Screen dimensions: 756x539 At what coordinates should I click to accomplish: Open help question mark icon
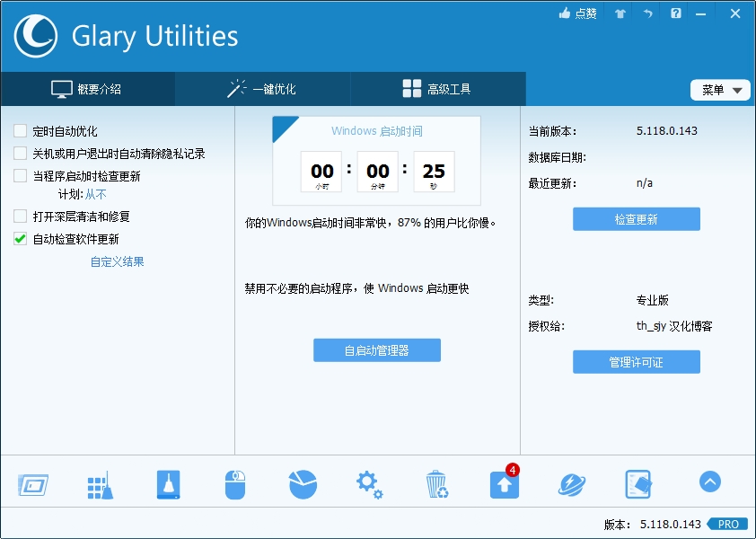pyautogui.click(x=676, y=13)
